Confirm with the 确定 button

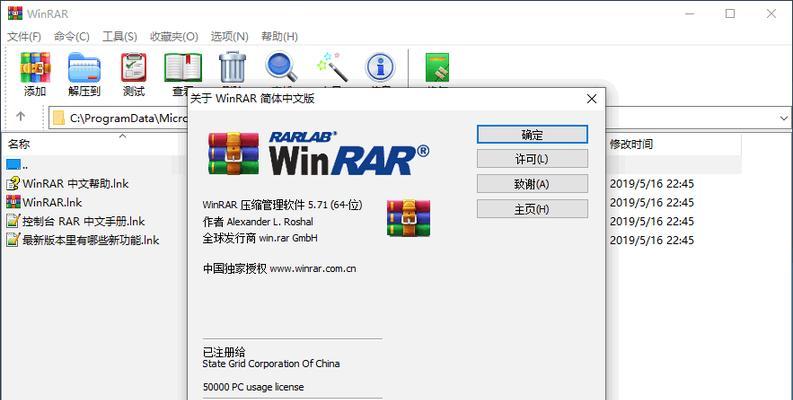(532, 135)
